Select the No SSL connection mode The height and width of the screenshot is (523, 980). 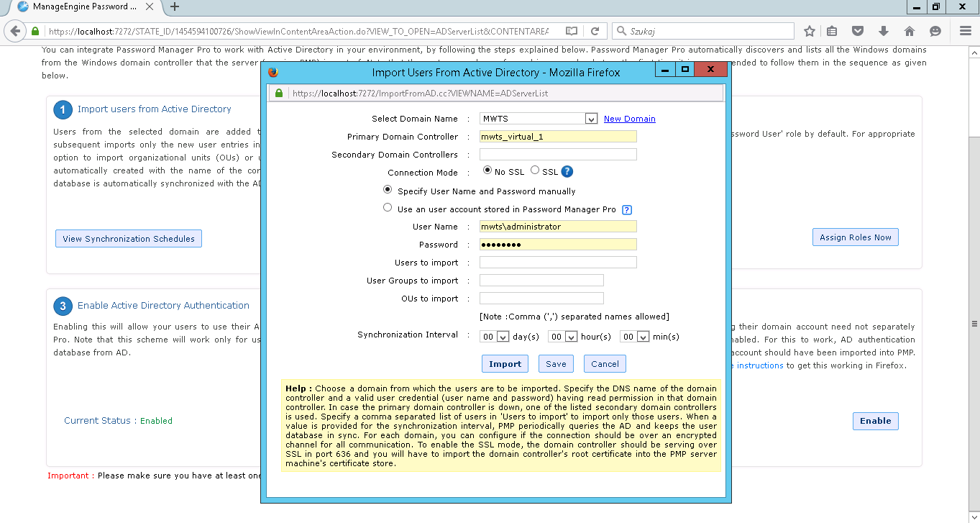coord(488,170)
